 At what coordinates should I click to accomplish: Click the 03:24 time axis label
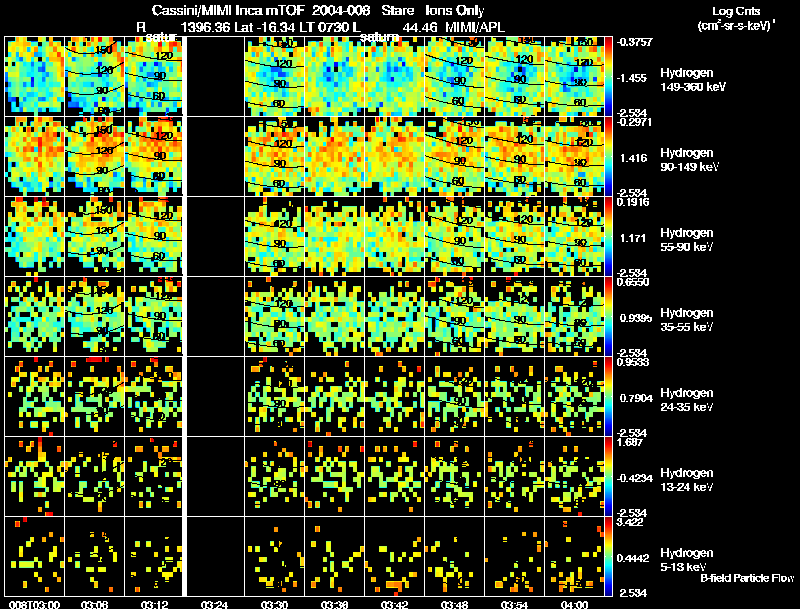point(214,605)
